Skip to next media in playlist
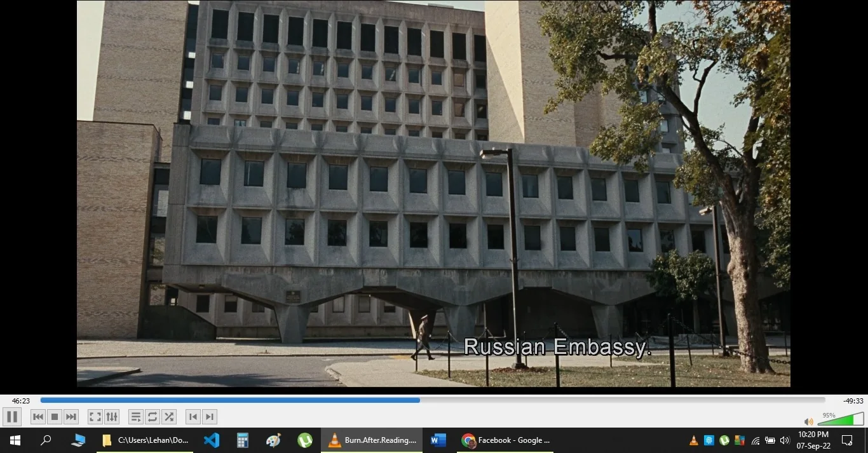The height and width of the screenshot is (453, 868). (x=71, y=417)
